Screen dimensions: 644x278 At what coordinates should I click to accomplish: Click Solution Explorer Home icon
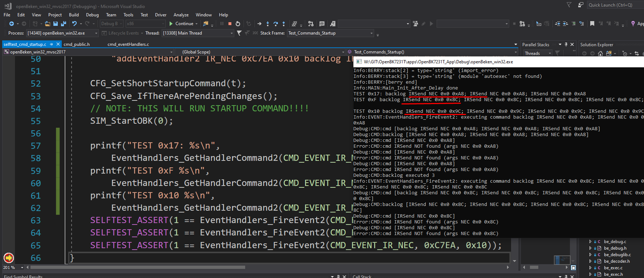pyautogui.click(x=600, y=53)
